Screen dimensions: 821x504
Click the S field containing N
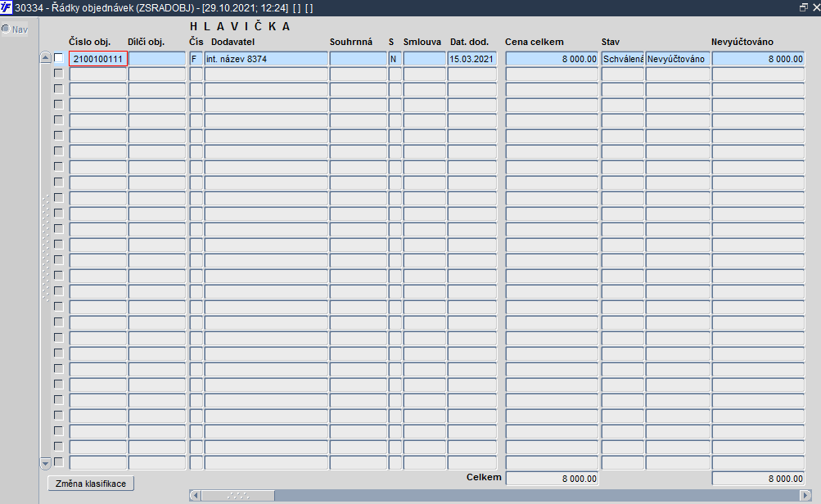click(395, 59)
